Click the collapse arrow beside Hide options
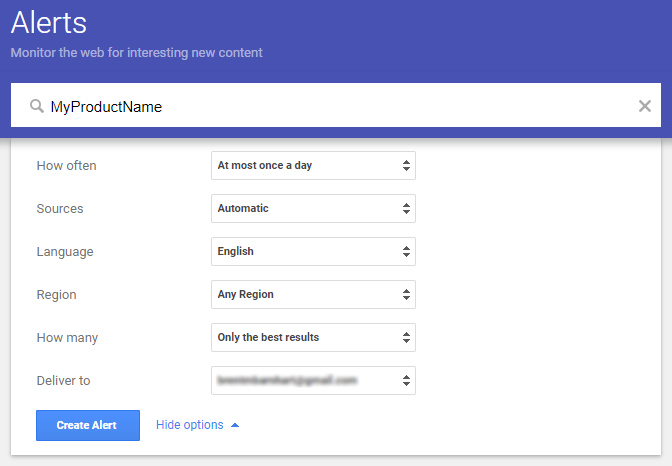 (235, 425)
